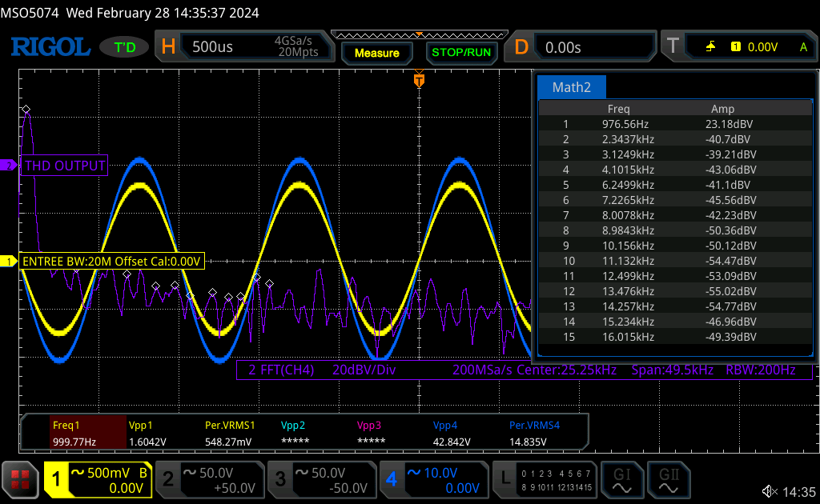Open the 500us timebase setting
This screenshot has height=504, width=820.
212,47
